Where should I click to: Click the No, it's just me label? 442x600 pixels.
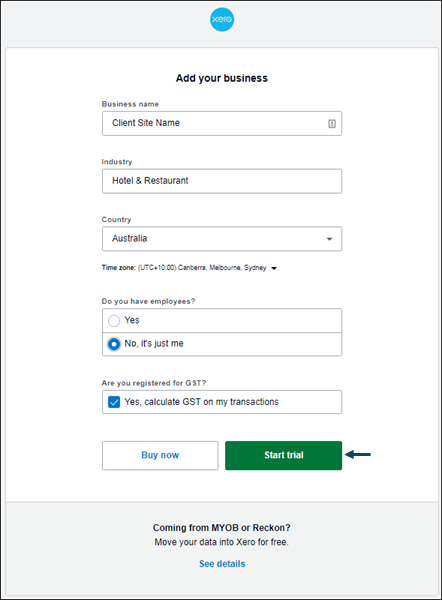pos(154,344)
